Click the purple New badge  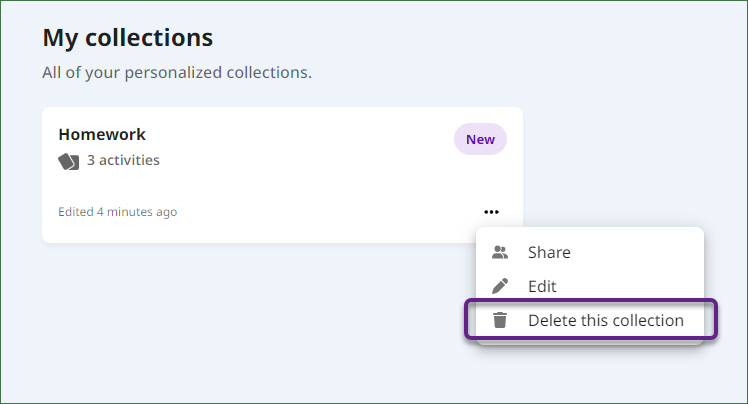click(480, 139)
